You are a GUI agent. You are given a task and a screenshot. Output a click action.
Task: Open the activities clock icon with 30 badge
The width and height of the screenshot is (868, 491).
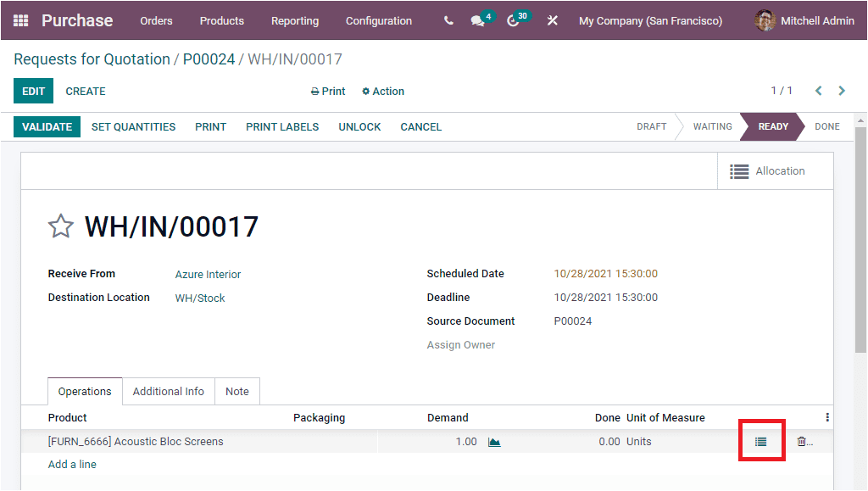[x=514, y=20]
